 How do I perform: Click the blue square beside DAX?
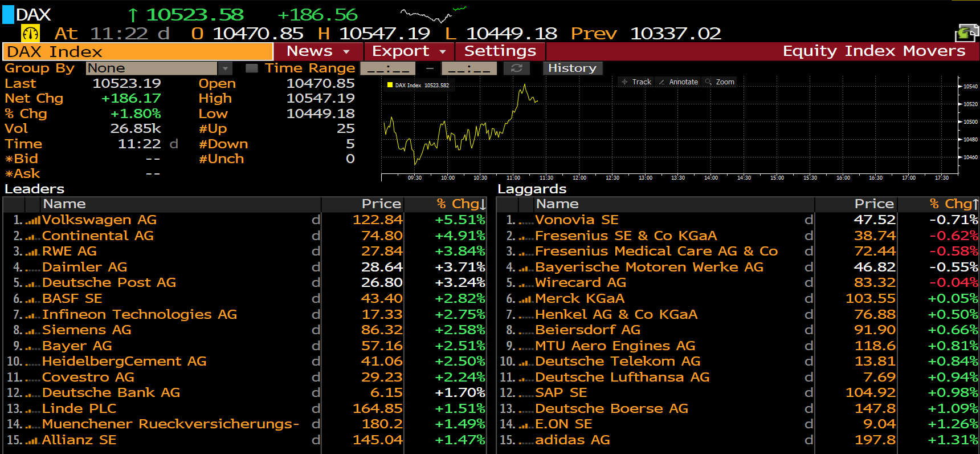(8, 14)
